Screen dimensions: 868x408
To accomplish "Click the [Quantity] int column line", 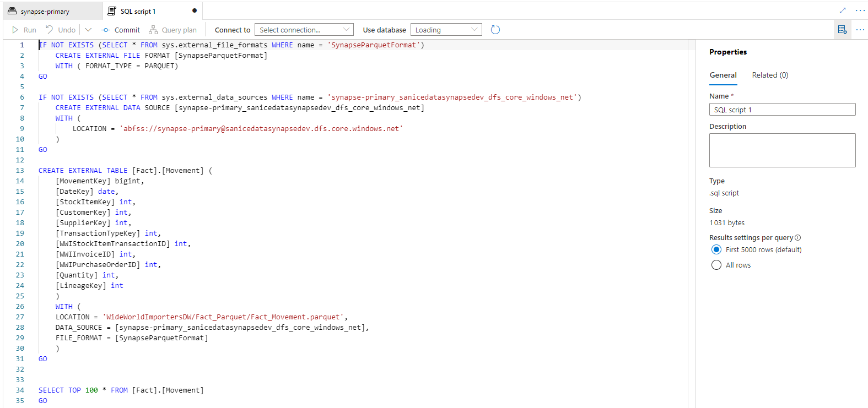I will click(87, 275).
